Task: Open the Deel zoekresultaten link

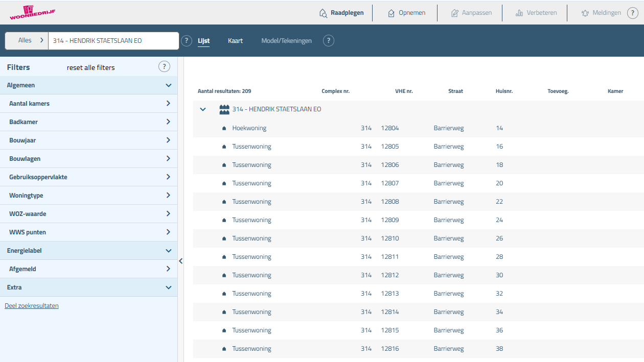Action: pos(32,306)
